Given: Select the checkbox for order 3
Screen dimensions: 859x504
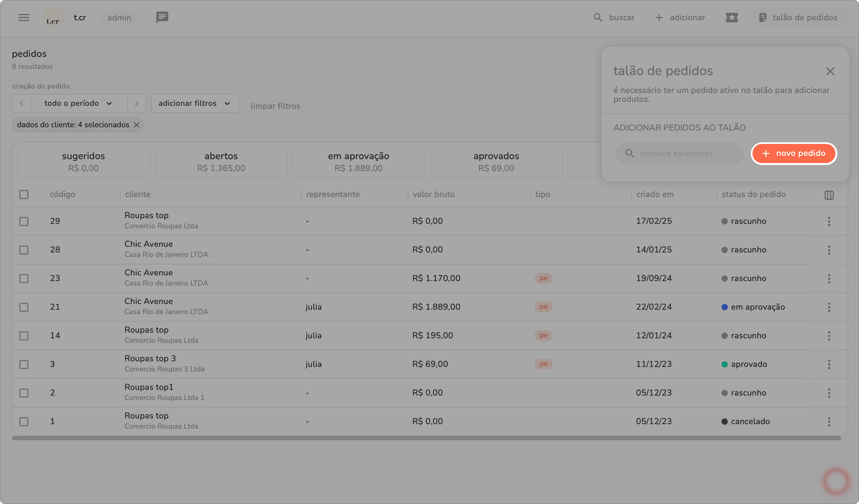Looking at the screenshot, I should (x=24, y=365).
